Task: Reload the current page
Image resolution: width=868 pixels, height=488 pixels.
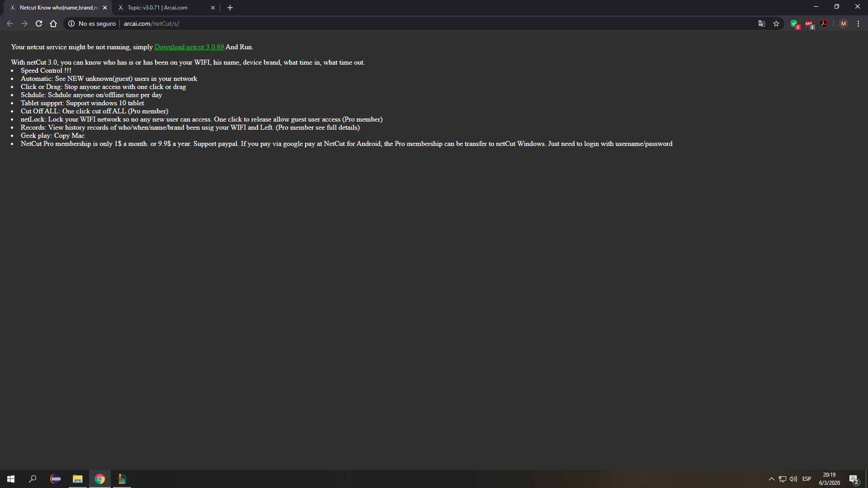Action: point(39,23)
